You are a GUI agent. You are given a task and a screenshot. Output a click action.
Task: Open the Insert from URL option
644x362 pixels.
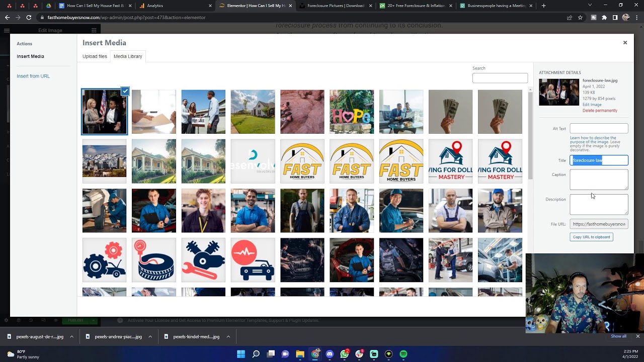(x=33, y=76)
